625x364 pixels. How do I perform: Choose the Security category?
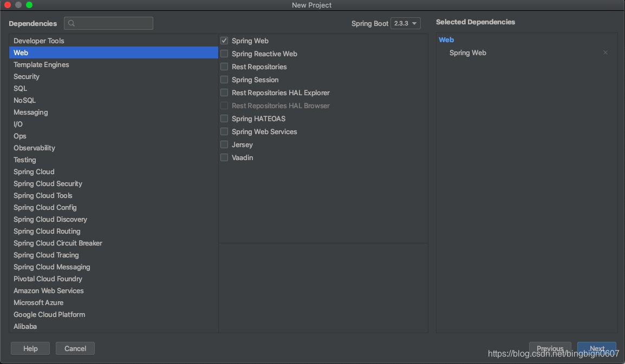[x=114, y=76]
